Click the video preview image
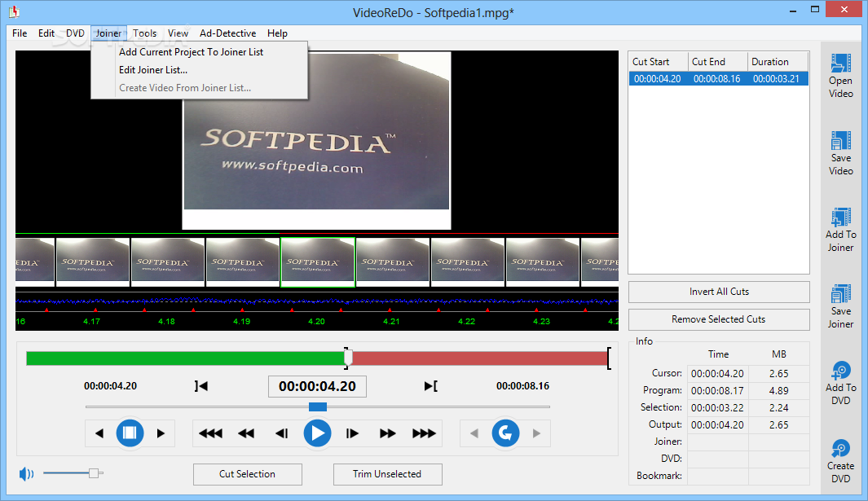The height and width of the screenshot is (501, 868). (x=317, y=141)
